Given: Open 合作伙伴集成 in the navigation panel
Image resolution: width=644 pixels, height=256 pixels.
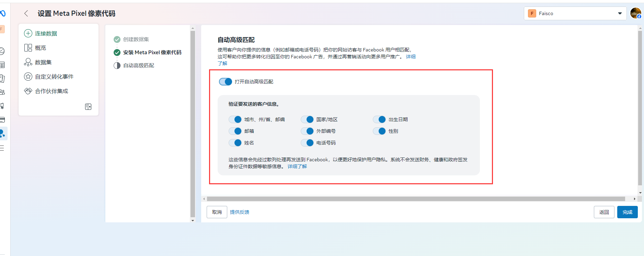Looking at the screenshot, I should (x=51, y=91).
